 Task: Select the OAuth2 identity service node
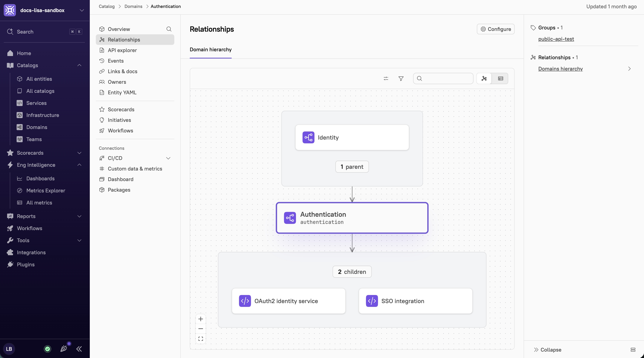coord(288,301)
